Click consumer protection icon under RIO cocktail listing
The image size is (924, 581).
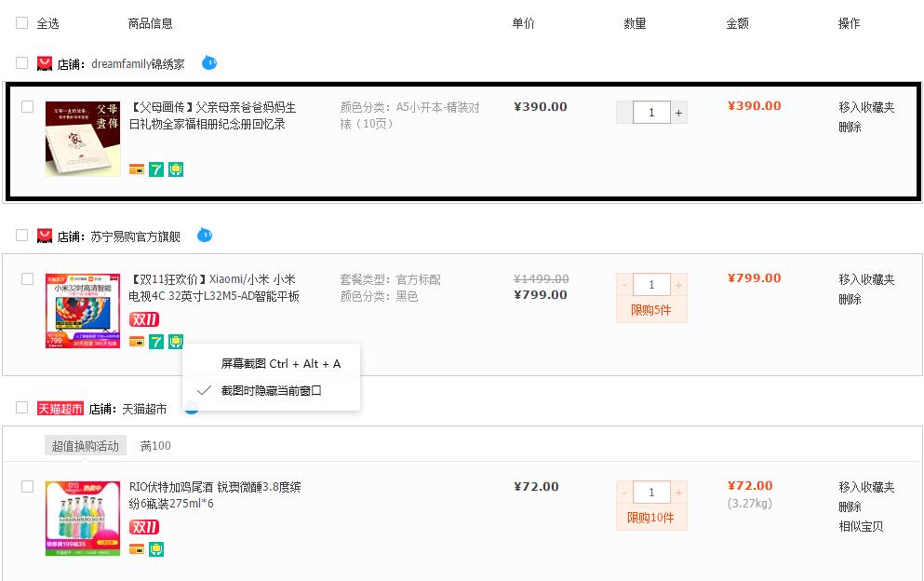click(156, 549)
